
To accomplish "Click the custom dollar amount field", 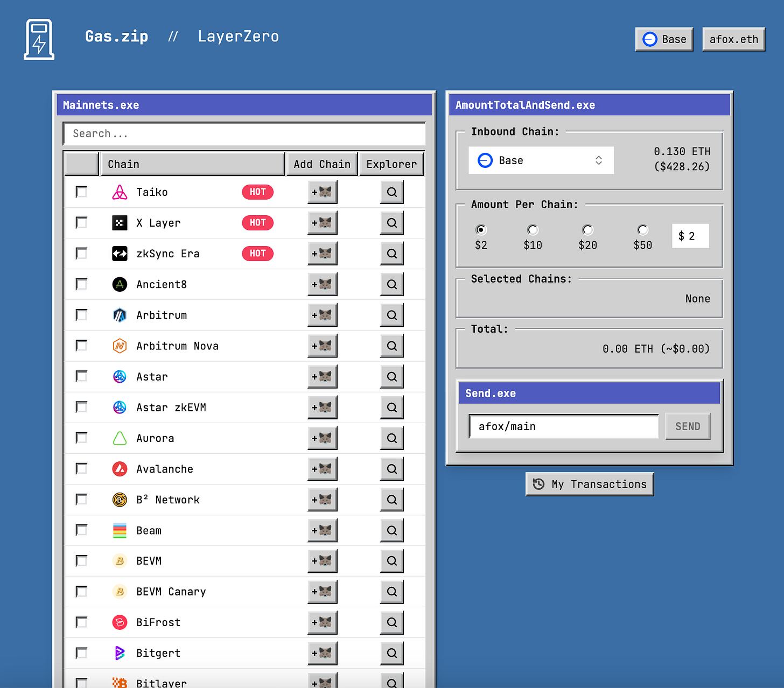I will click(690, 236).
